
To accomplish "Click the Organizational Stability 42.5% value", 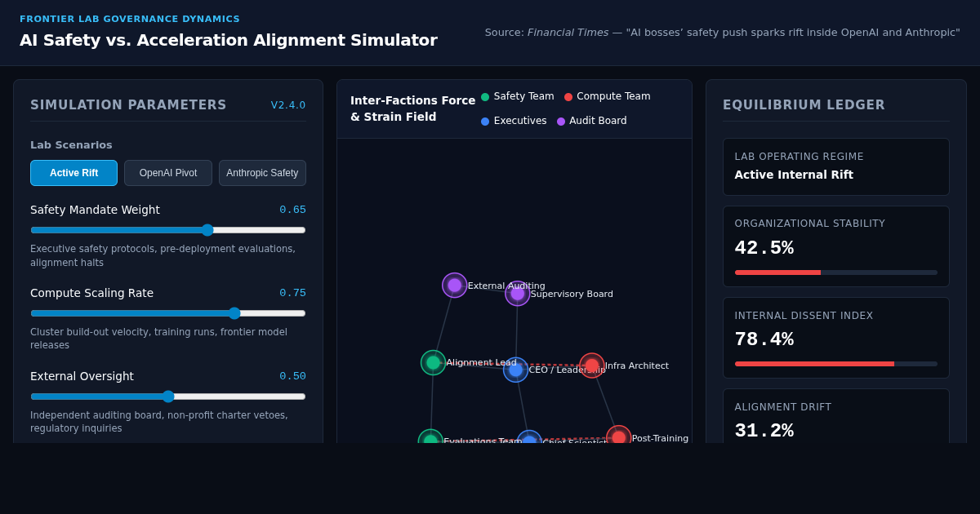I will 764,248.
